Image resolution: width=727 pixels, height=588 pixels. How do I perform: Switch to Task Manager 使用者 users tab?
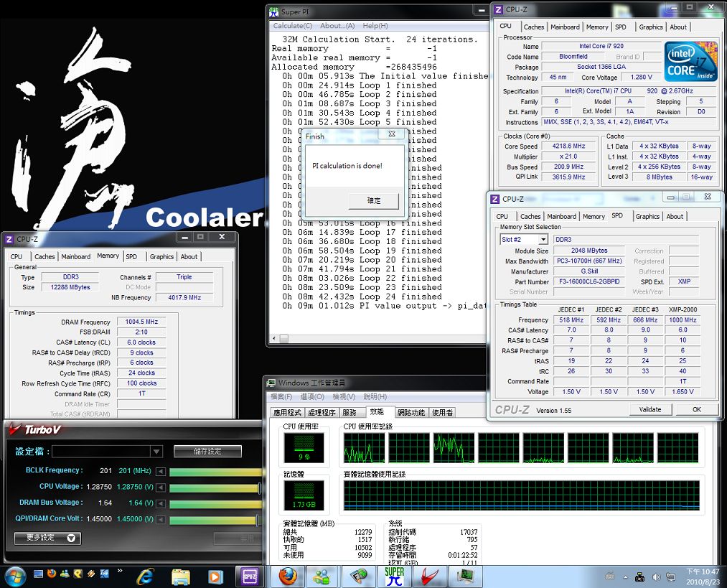(x=442, y=412)
